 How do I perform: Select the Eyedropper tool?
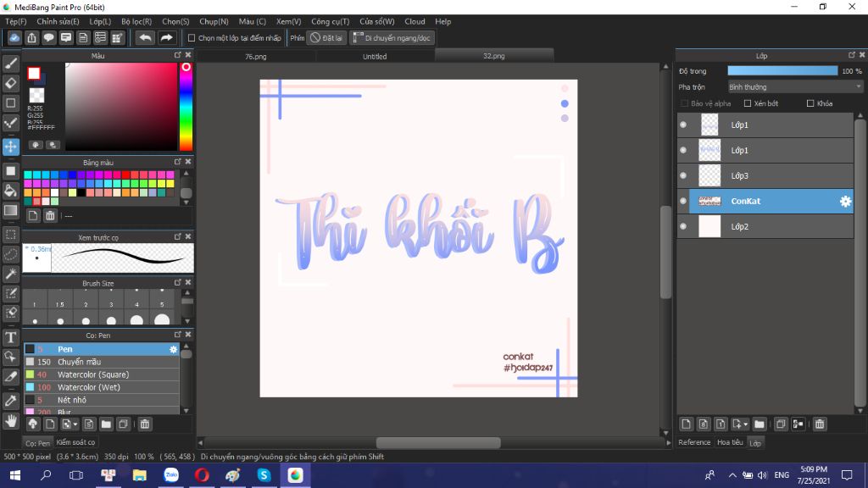pos(10,401)
